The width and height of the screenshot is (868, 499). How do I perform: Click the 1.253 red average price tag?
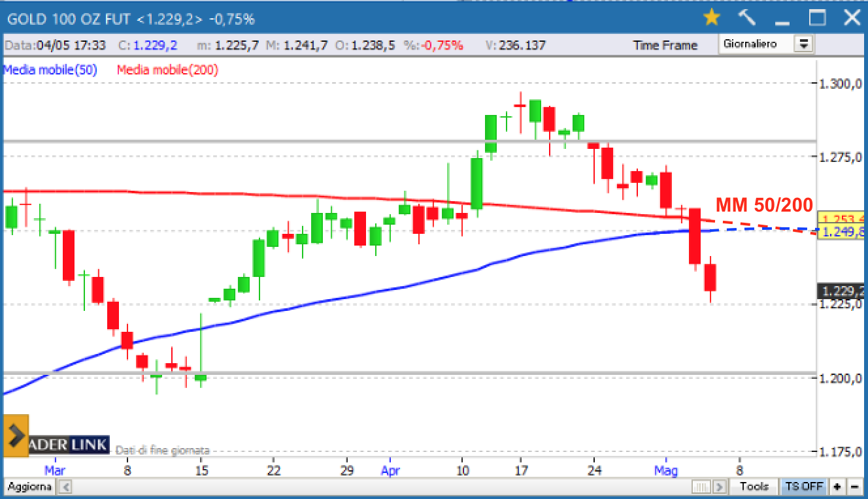[x=842, y=219]
